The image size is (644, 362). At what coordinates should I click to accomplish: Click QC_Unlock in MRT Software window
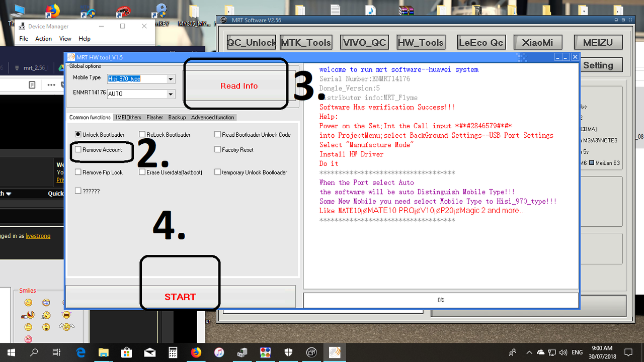[x=252, y=43]
